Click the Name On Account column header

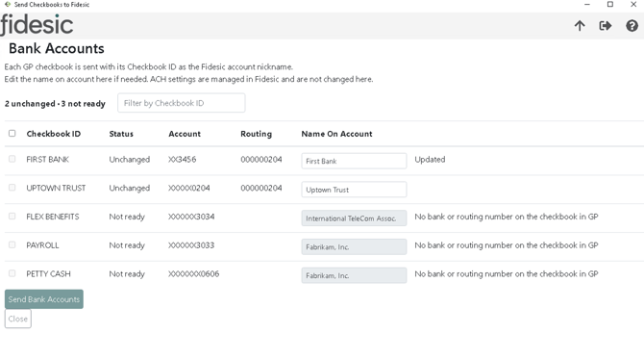pos(336,134)
